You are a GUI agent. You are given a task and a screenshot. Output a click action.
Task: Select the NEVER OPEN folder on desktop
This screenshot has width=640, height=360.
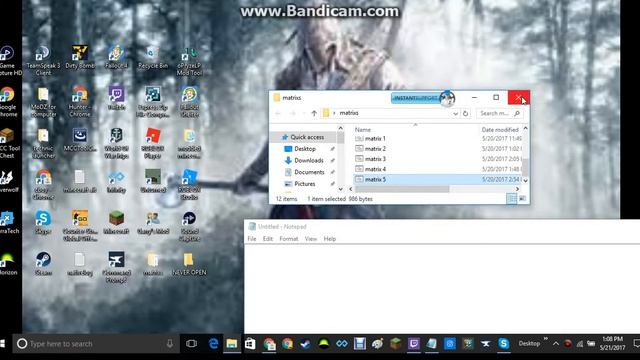click(189, 264)
